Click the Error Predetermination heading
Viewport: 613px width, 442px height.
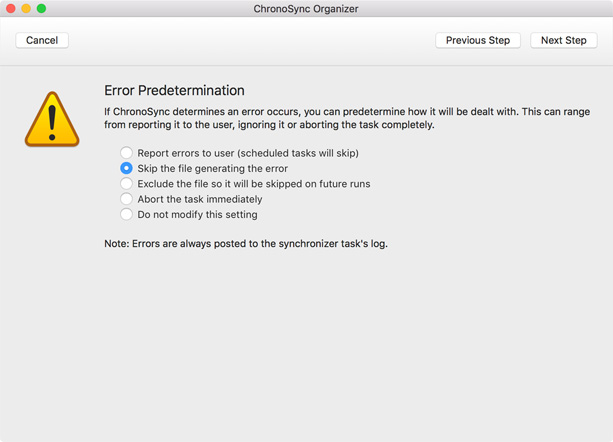174,90
